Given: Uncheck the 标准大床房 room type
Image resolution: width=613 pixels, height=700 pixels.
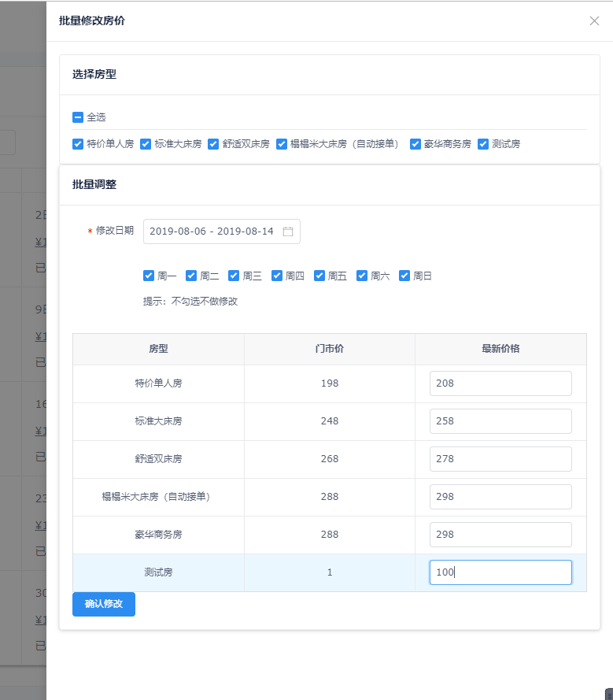Looking at the screenshot, I should (x=146, y=144).
